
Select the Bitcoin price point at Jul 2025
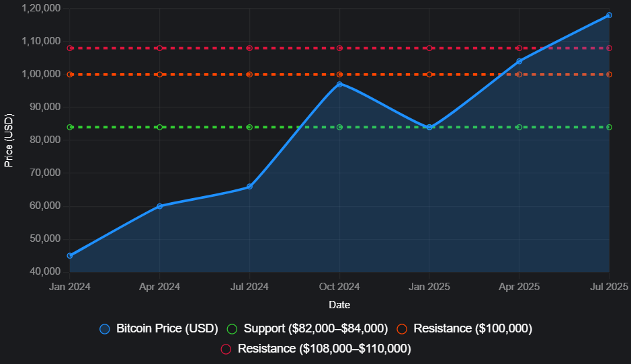609,15
